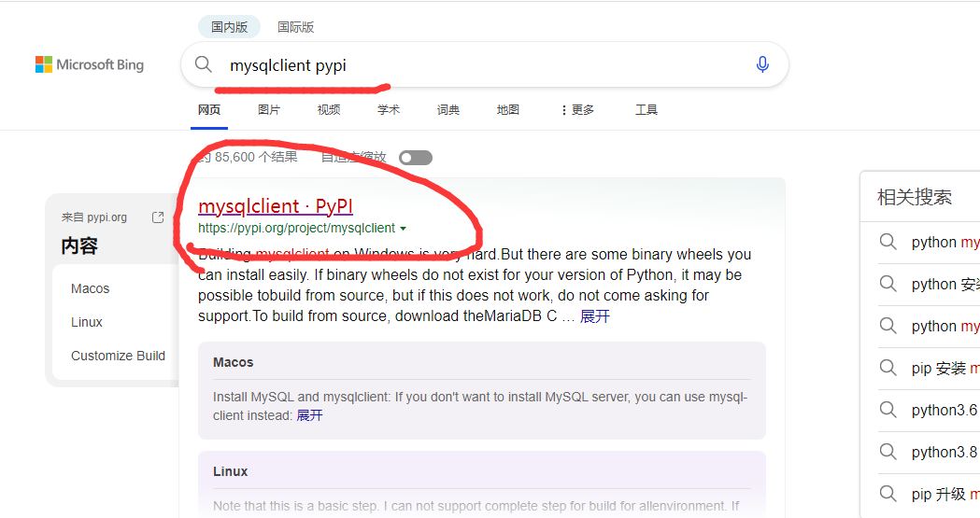This screenshot has width=980, height=518.
Task: Select the 图片 tab
Action: pyautogui.click(x=269, y=110)
